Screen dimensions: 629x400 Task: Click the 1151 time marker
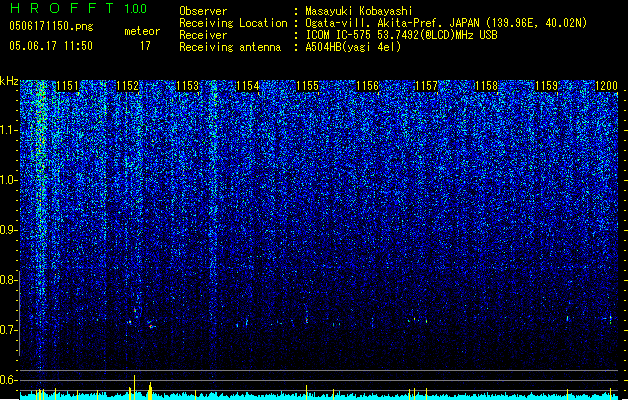point(67,86)
